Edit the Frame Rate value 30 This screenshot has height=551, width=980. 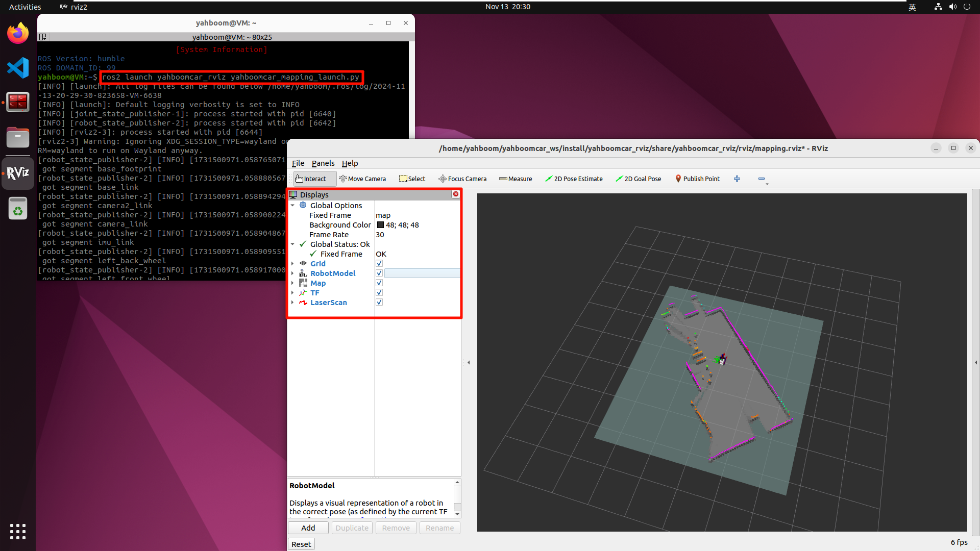(418, 234)
